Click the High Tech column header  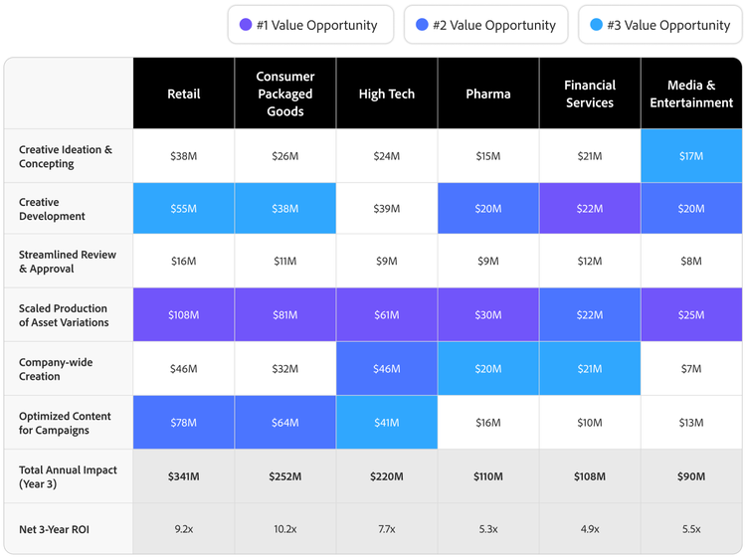[387, 93]
